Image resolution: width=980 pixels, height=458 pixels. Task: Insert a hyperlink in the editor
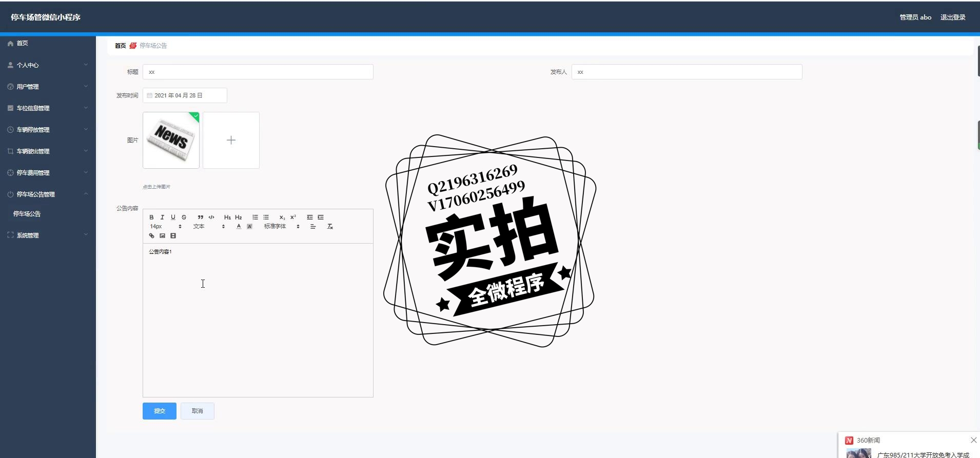click(x=151, y=236)
